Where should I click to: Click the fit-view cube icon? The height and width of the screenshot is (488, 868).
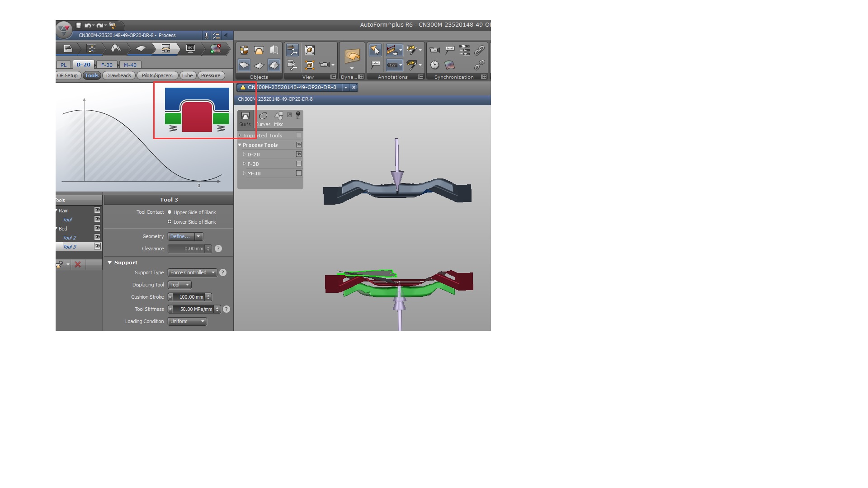[x=310, y=50]
